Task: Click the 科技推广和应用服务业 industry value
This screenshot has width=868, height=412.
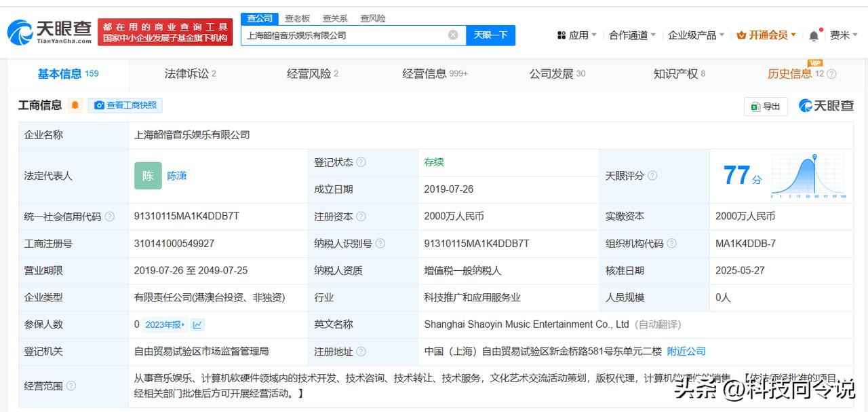Action: [x=473, y=297]
